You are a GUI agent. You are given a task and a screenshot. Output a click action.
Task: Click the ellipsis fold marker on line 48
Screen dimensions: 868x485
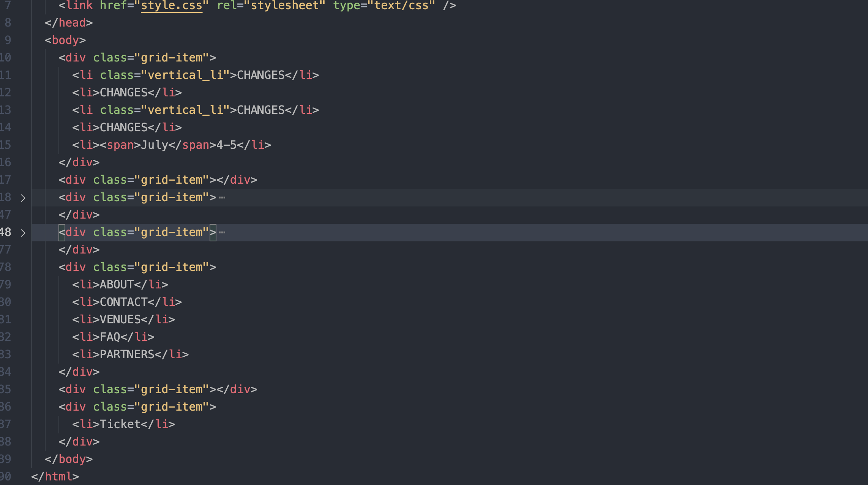point(222,233)
